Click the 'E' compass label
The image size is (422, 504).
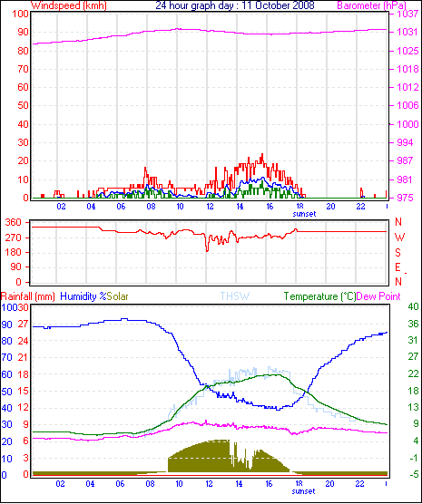[397, 267]
